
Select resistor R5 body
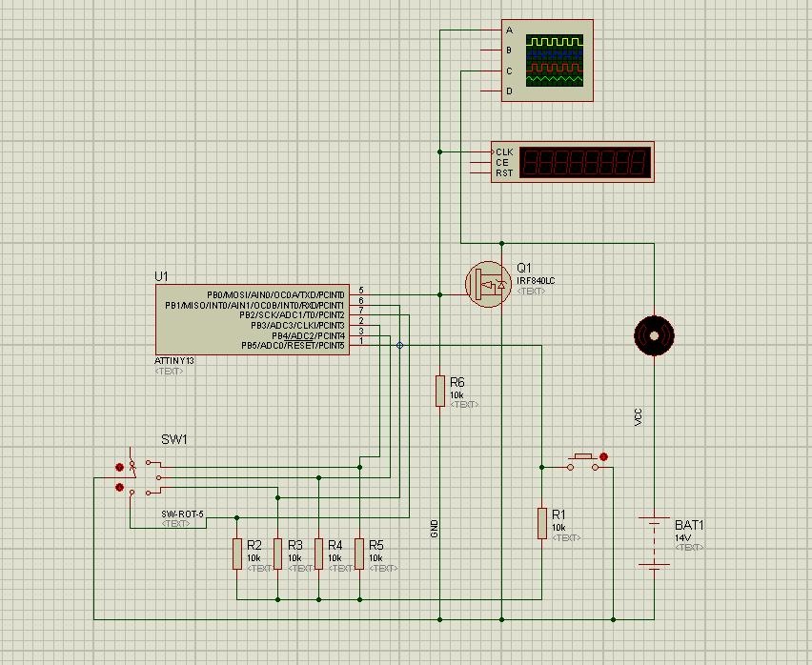[x=359, y=554]
